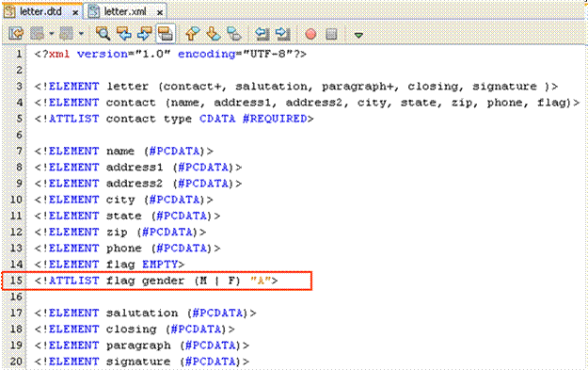Click 'signature' element declaration line 20
This screenshot has width=588, height=370.
click(x=142, y=362)
